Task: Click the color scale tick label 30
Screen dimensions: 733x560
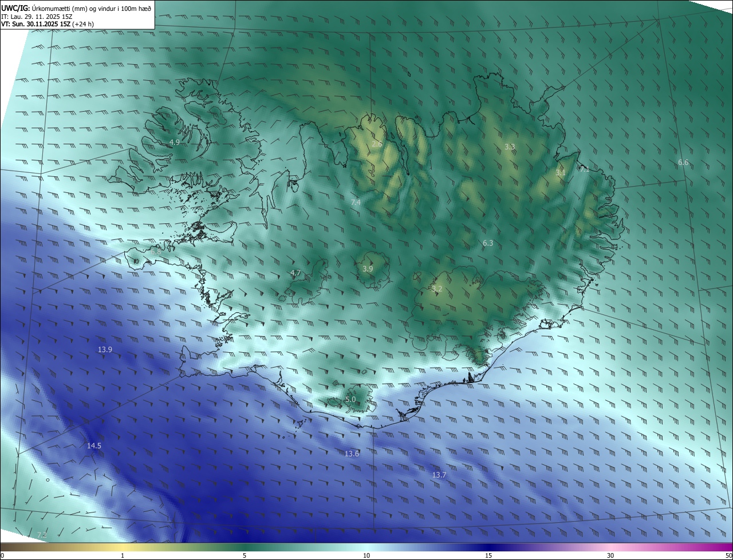Action: click(x=610, y=556)
